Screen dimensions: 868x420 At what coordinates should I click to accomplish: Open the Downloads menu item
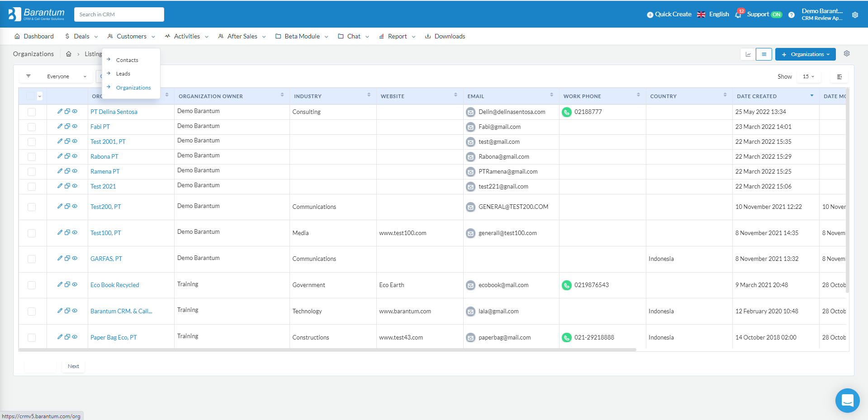pos(445,36)
